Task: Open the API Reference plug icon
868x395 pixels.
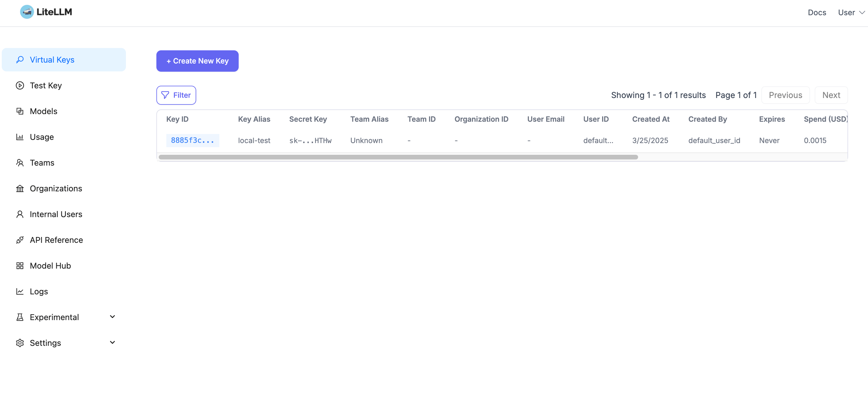Action: 20,240
